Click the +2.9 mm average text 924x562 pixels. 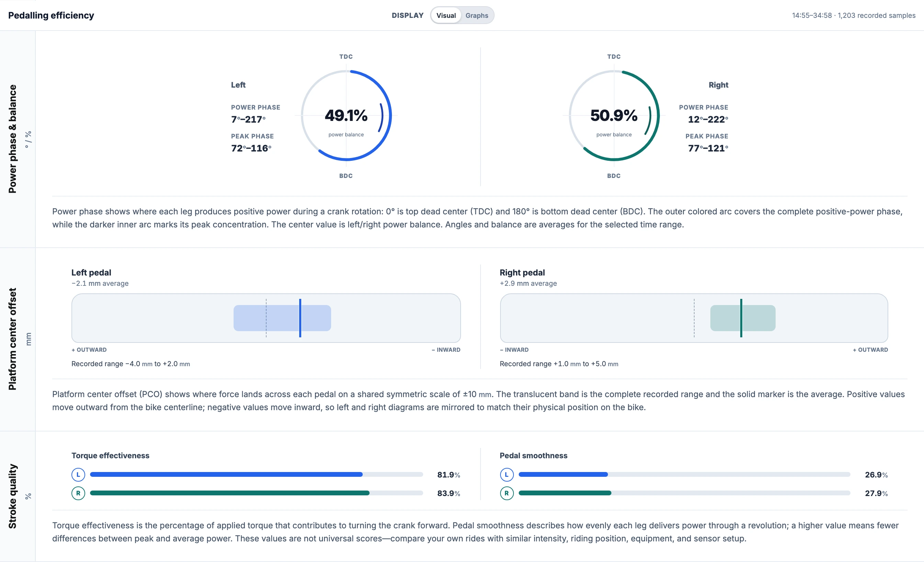(528, 283)
